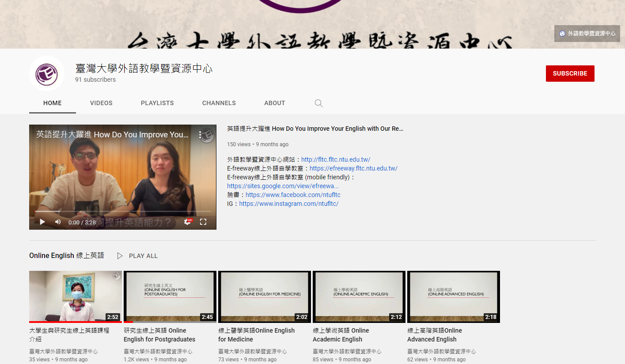Screen dimensions: 625x364
Task: Subscribe to the channel
Action: tap(570, 73)
